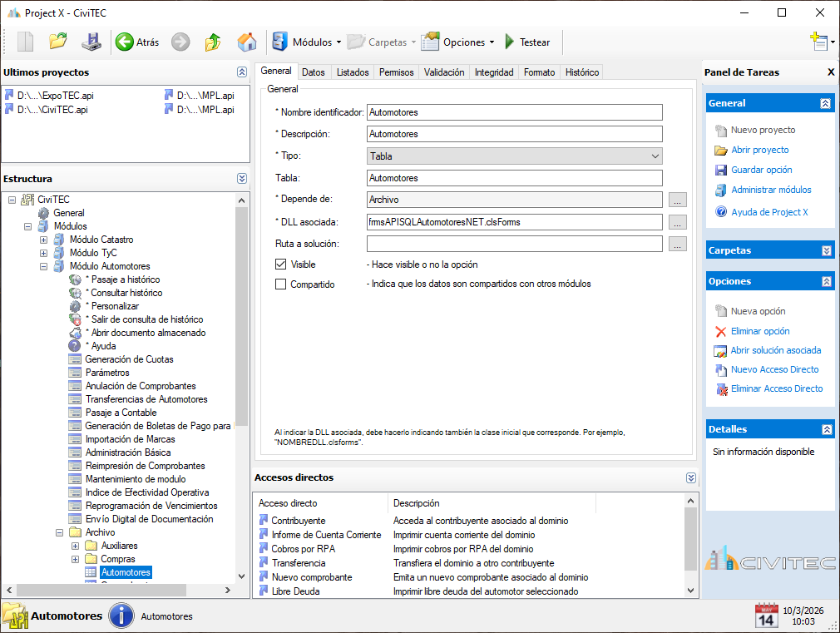Collapse Módulo Automotores tree node
This screenshot has height=633, width=840.
(43, 266)
